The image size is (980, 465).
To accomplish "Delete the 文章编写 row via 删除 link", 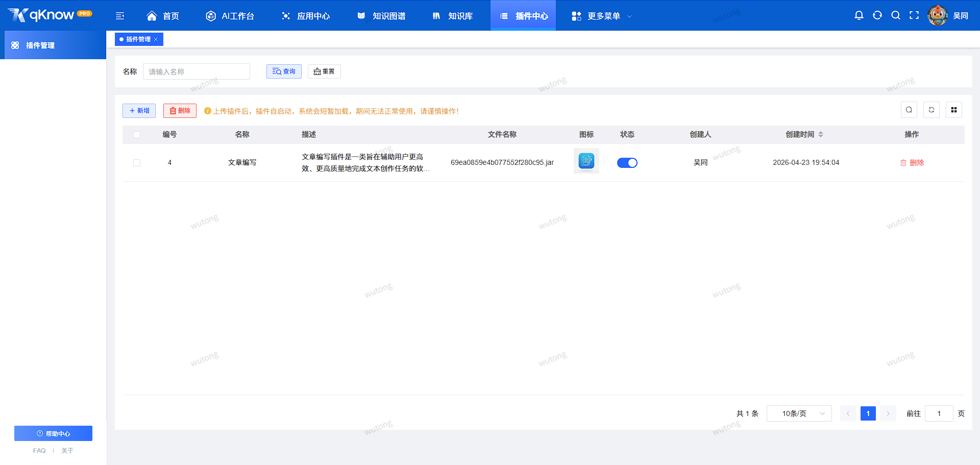I will 912,163.
